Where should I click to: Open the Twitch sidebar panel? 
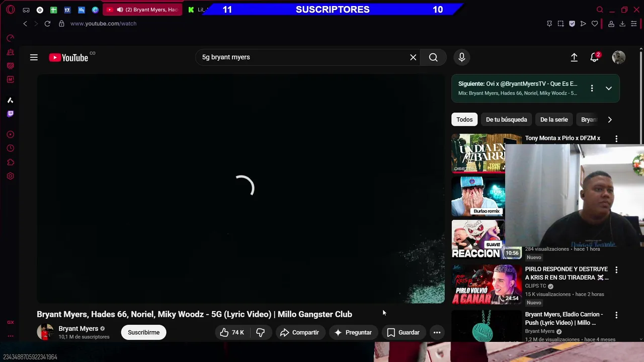(x=10, y=114)
